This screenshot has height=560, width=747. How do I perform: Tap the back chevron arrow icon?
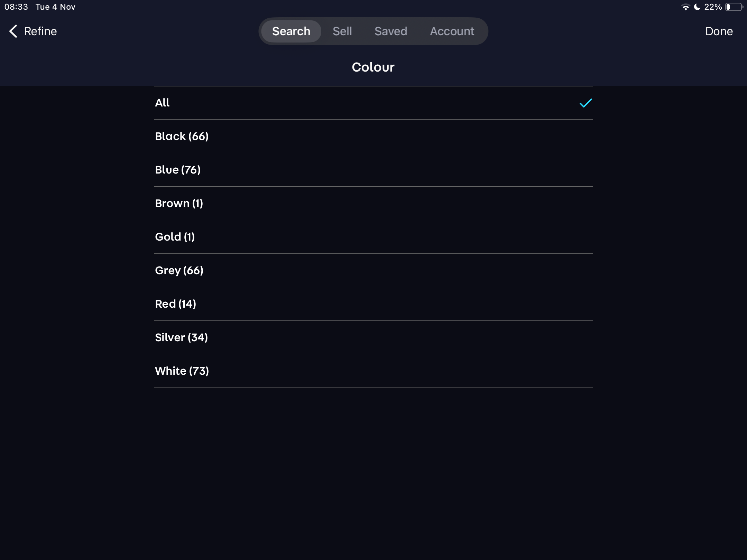13,31
